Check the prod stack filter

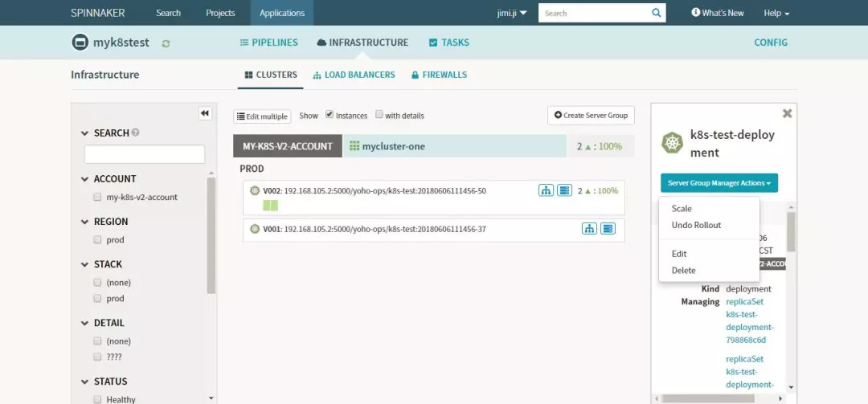pos(97,298)
